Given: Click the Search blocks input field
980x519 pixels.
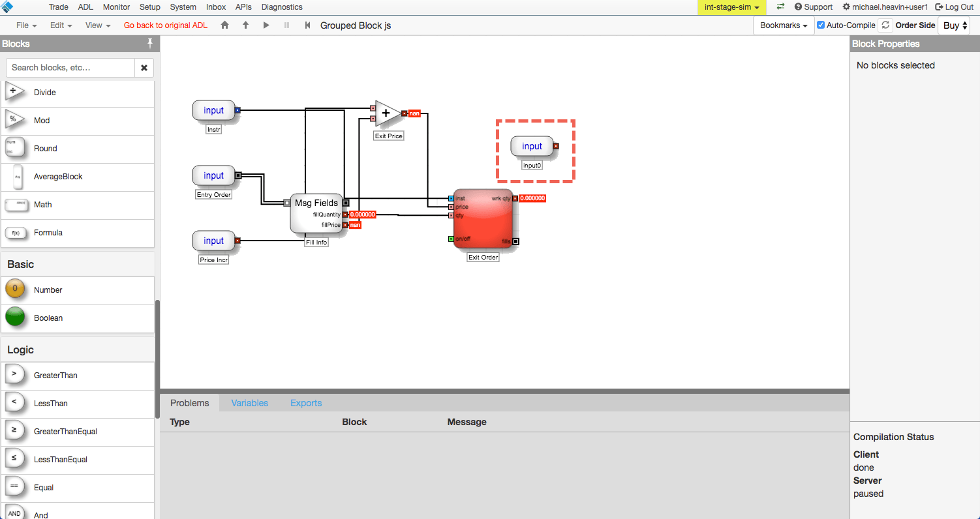Looking at the screenshot, I should [70, 68].
